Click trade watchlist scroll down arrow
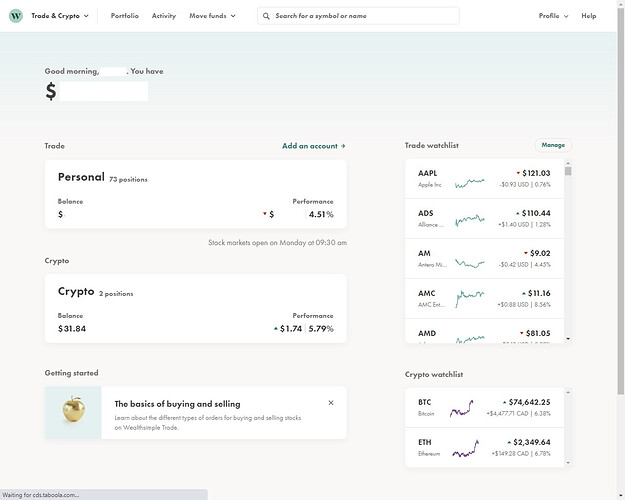Screen dimensions: 625x500 568,339
